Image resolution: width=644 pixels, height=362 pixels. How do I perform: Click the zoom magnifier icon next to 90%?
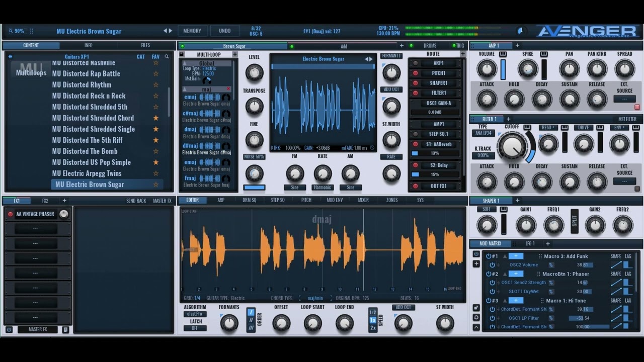pyautogui.click(x=11, y=31)
